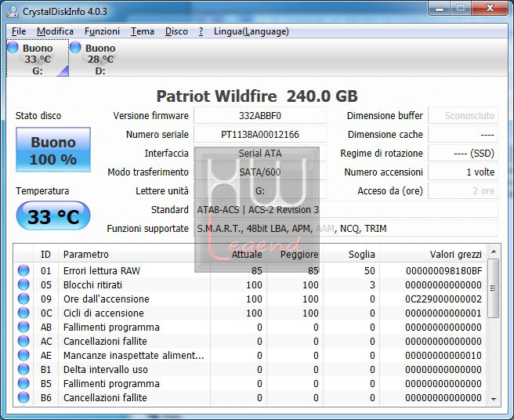Click the Numero accensioni field 1 volte

click(x=463, y=172)
